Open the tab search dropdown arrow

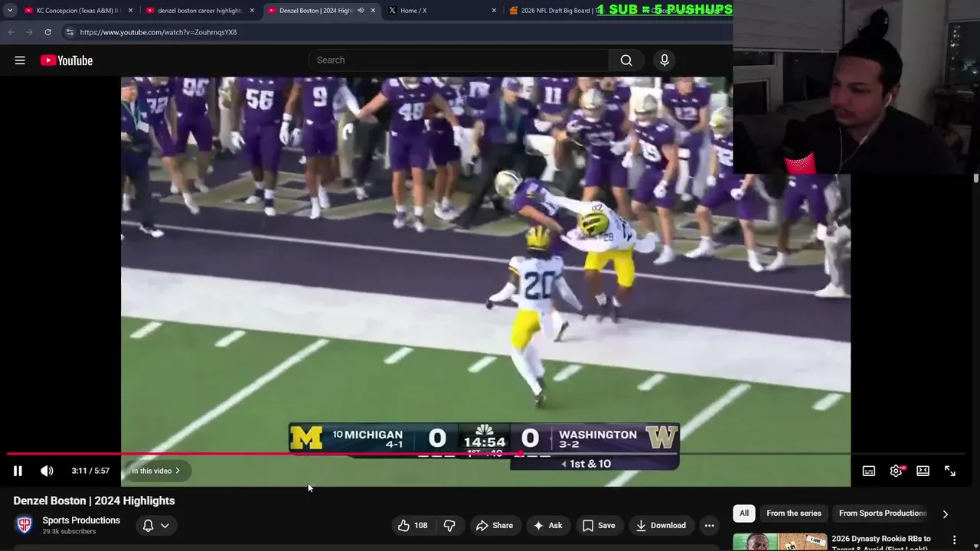click(10, 11)
